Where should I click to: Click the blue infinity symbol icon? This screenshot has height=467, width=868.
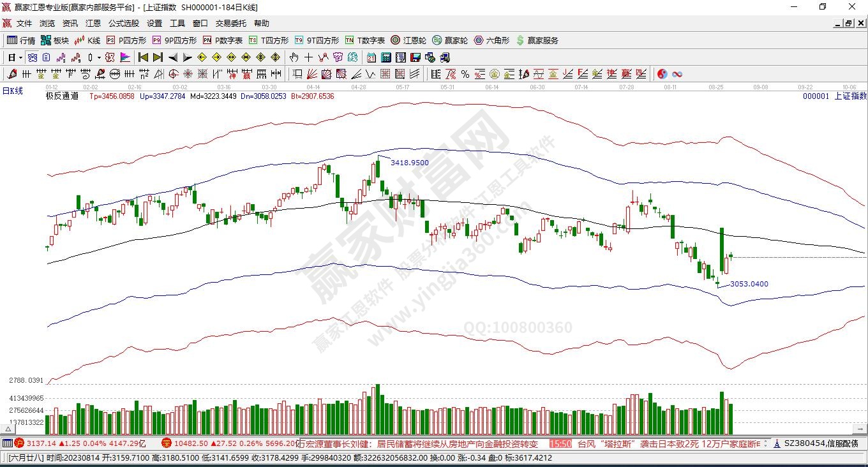click(677, 74)
